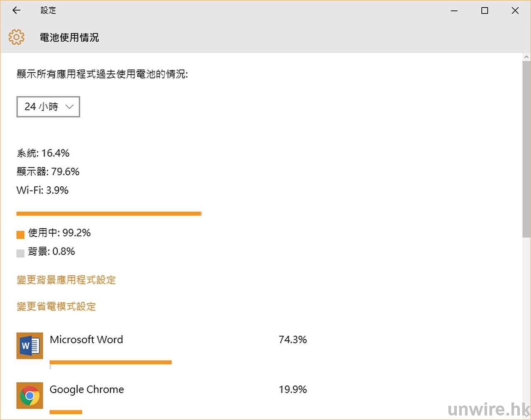Click the settings gear icon

coord(17,37)
